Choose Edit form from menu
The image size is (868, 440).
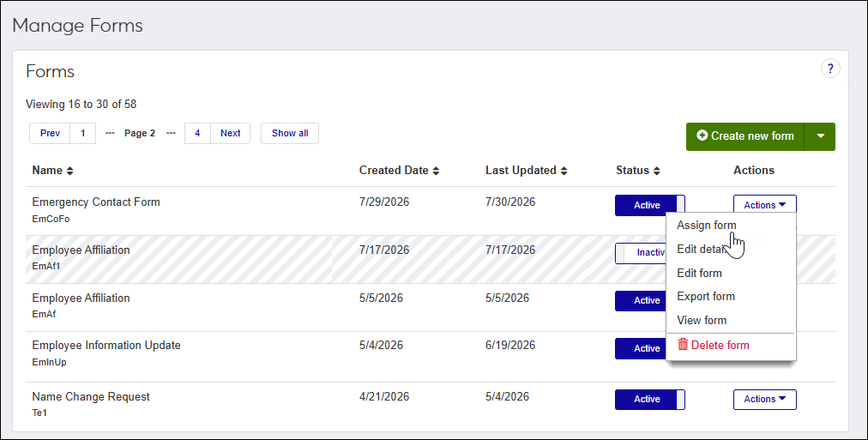click(699, 273)
